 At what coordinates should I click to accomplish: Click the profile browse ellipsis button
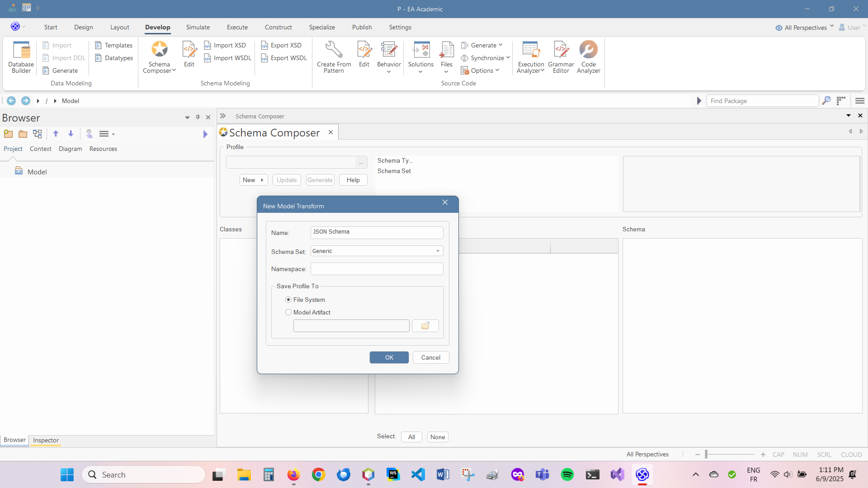361,162
